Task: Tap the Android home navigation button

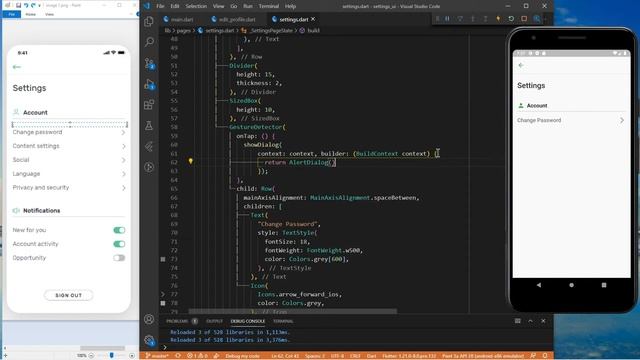Action: (x=571, y=285)
